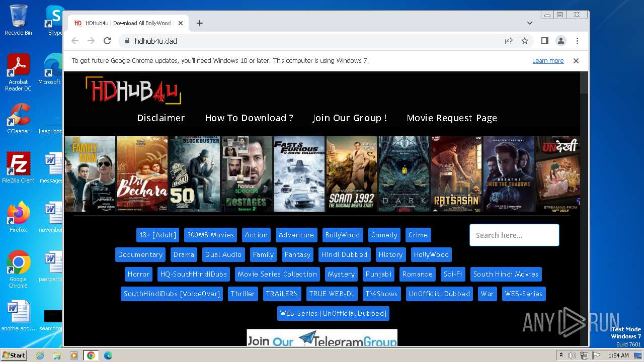Open the Start menu
Viewport: 644px width, 362px height.
pyautogui.click(x=14, y=355)
